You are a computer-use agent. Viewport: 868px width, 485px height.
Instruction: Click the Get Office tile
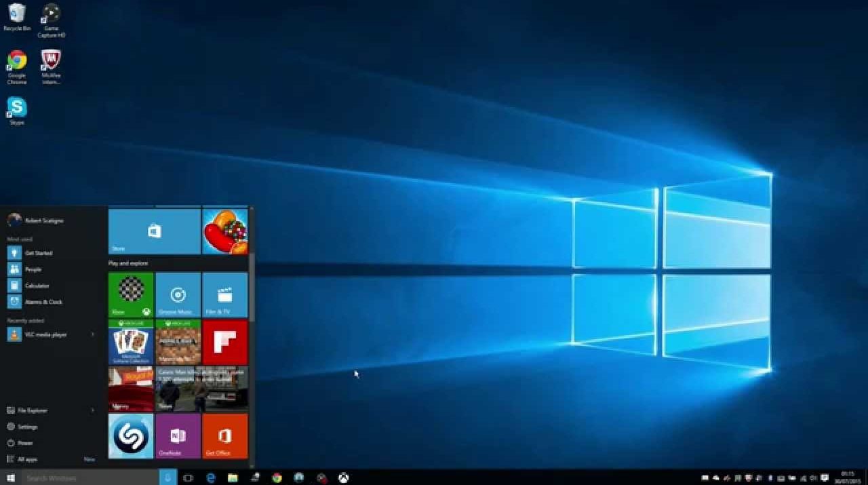click(x=225, y=436)
